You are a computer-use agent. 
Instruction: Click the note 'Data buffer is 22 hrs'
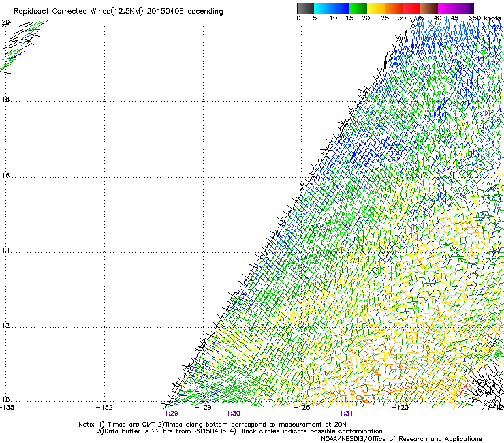(138, 431)
